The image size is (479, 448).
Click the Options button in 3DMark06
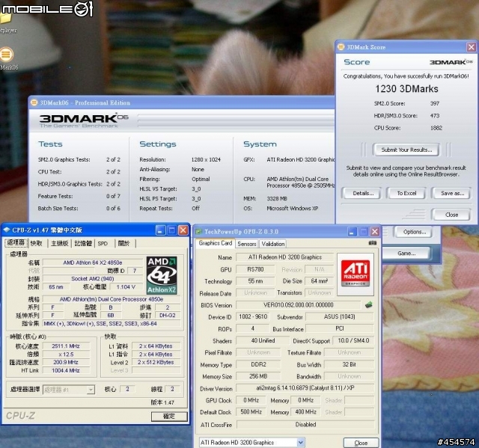(x=414, y=232)
